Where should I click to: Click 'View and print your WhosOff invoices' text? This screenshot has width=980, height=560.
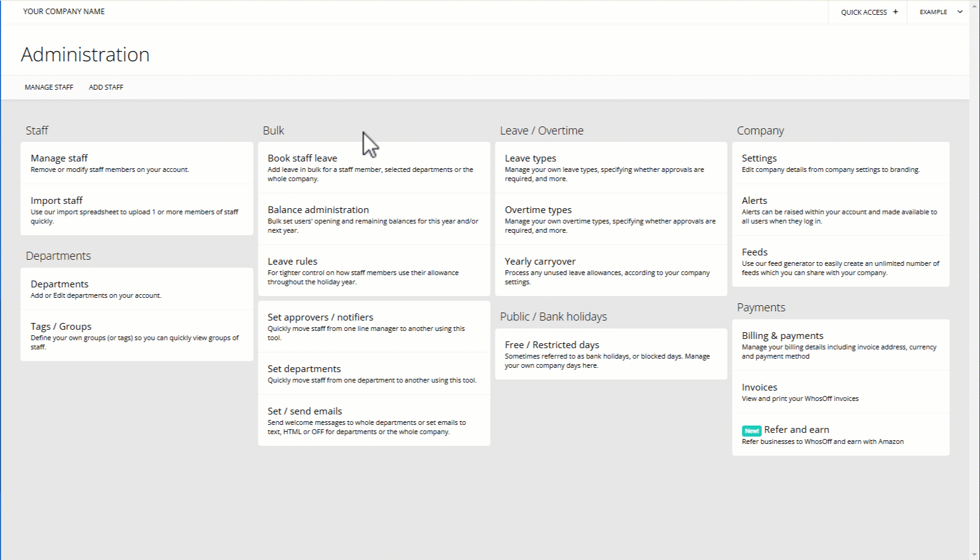tap(800, 399)
